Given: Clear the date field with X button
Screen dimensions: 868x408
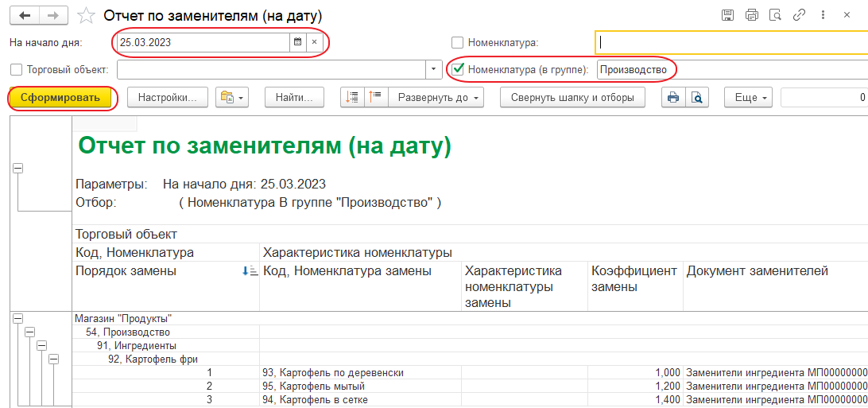Looking at the screenshot, I should point(314,42).
